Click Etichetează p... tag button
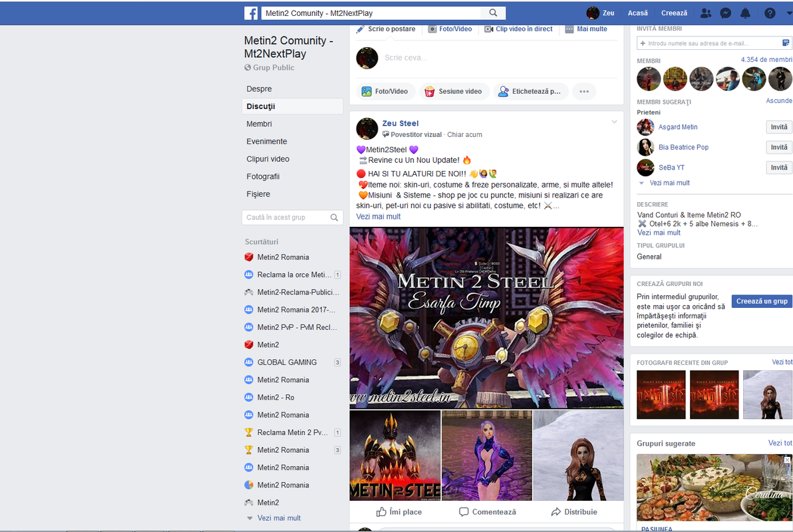The image size is (793, 532). 530,92
